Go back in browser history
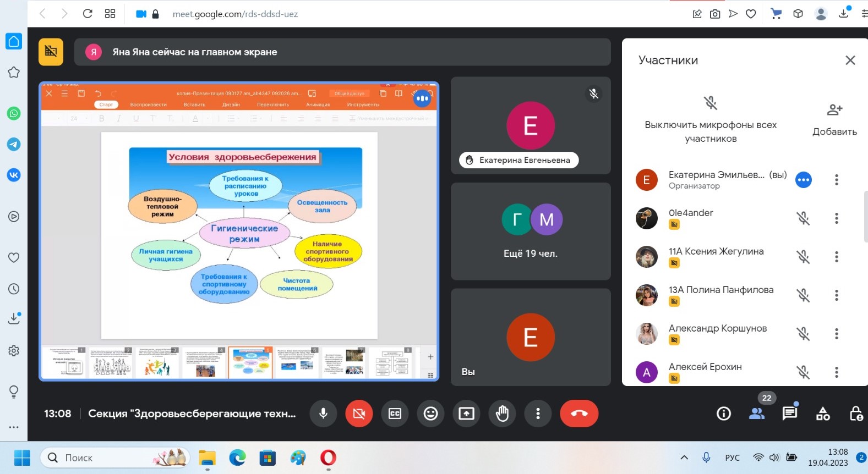 [42, 14]
